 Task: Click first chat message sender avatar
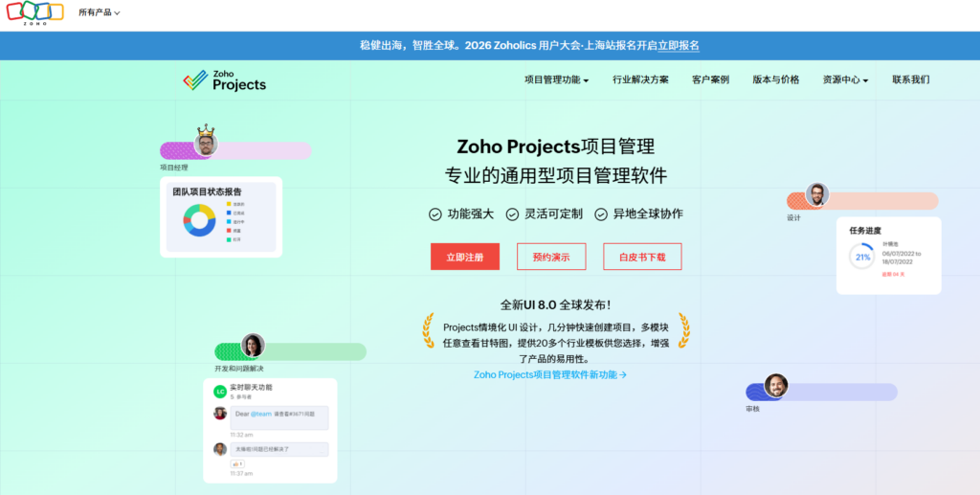click(x=220, y=413)
